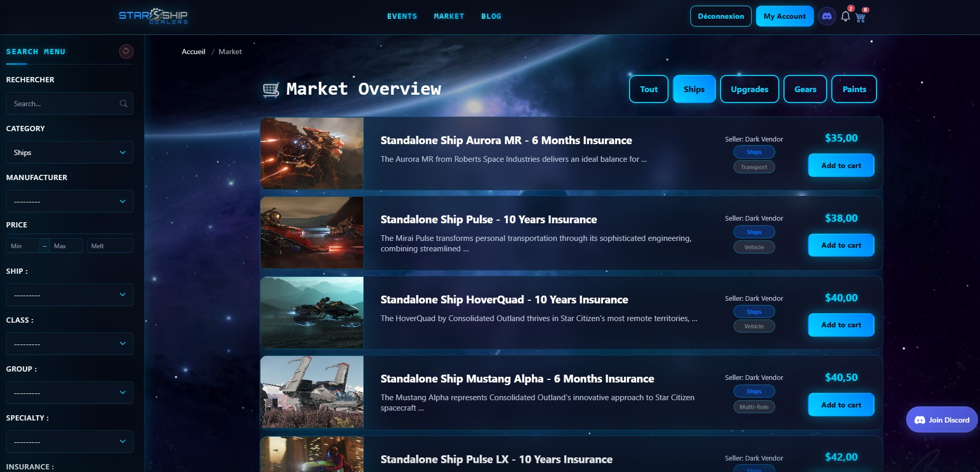Click the Accueil breadcrumb link
This screenshot has width=980, height=472.
(193, 52)
